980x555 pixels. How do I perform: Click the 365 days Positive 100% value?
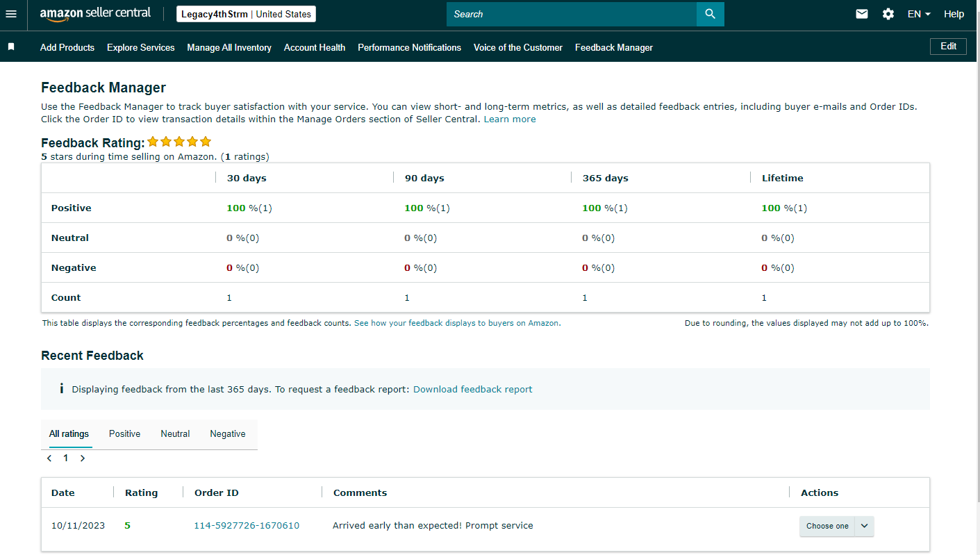pos(605,208)
